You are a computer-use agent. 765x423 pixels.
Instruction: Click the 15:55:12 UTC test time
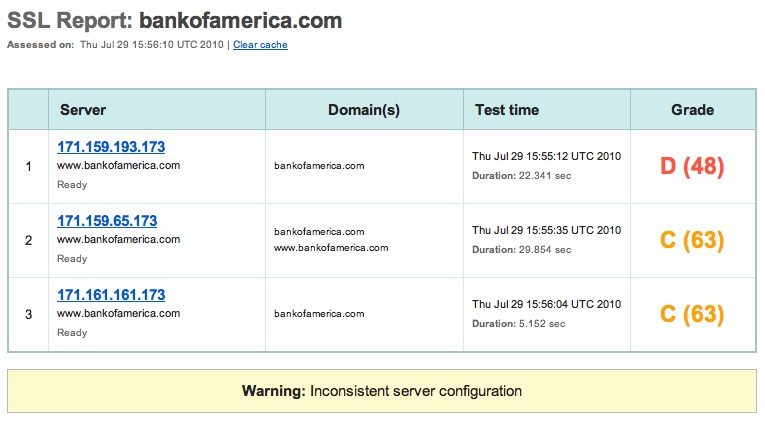pos(547,157)
